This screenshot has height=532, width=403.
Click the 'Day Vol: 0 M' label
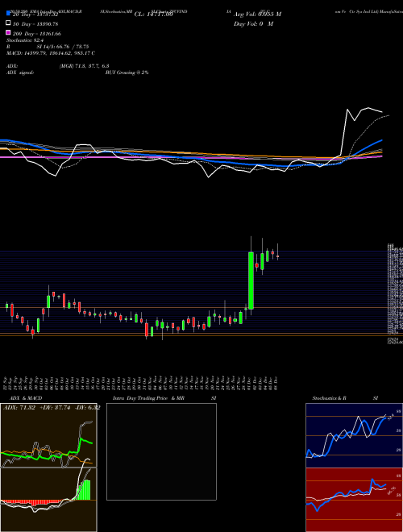tap(253, 23)
